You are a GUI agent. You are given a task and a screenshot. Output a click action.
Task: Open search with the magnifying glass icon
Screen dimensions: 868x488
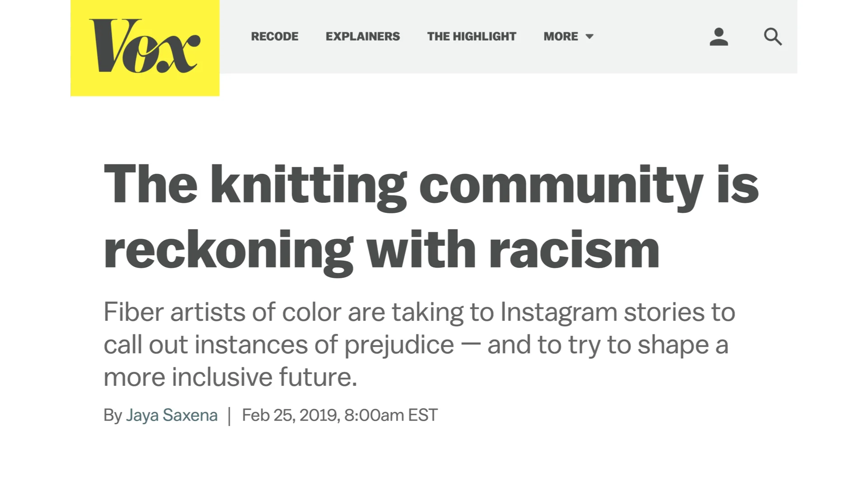pos(773,37)
